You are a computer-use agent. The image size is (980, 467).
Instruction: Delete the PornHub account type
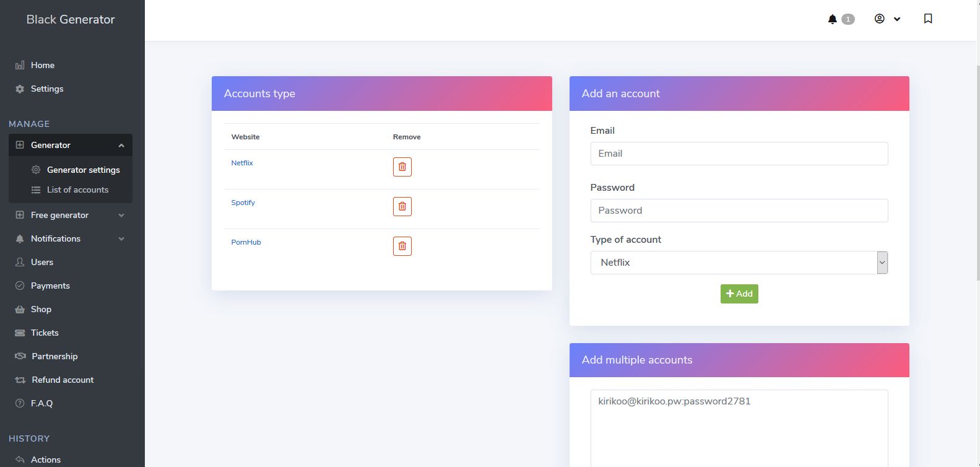point(402,245)
